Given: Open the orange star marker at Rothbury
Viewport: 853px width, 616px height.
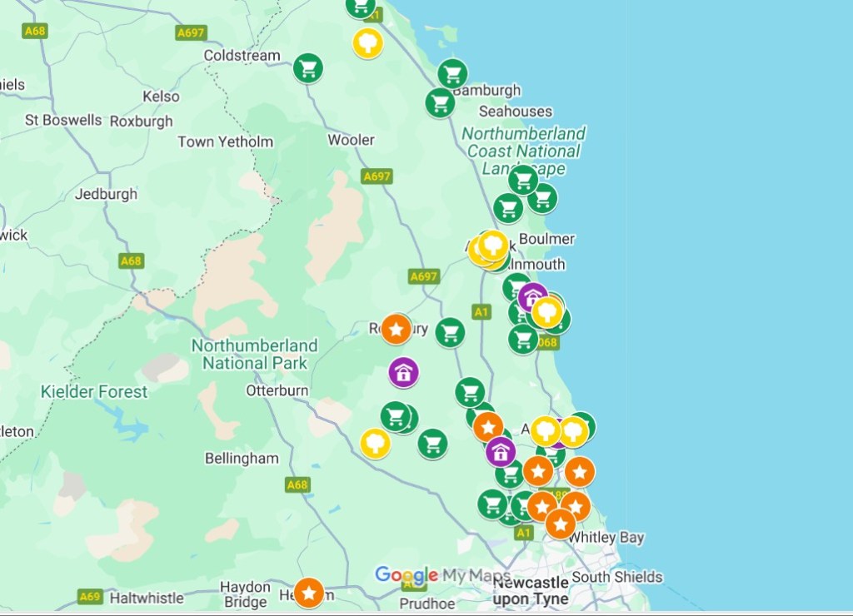Looking at the screenshot, I should click(396, 329).
